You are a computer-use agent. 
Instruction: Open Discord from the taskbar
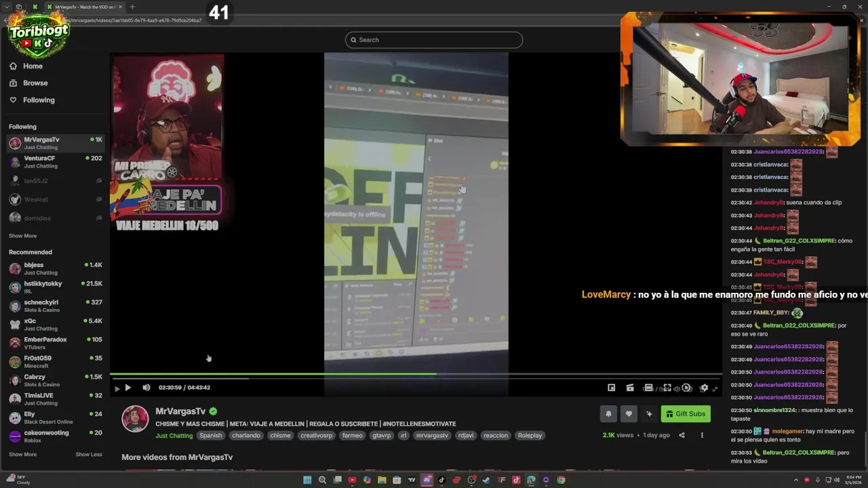tap(427, 480)
